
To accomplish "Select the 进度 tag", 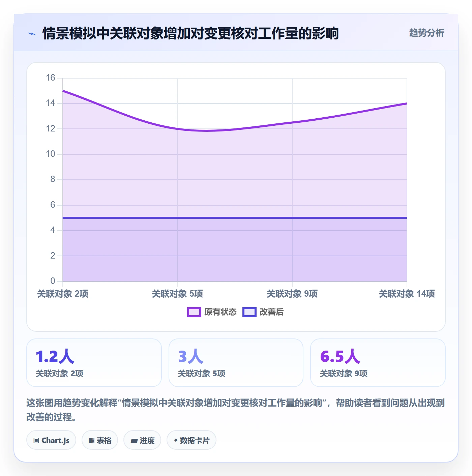I will [142, 440].
